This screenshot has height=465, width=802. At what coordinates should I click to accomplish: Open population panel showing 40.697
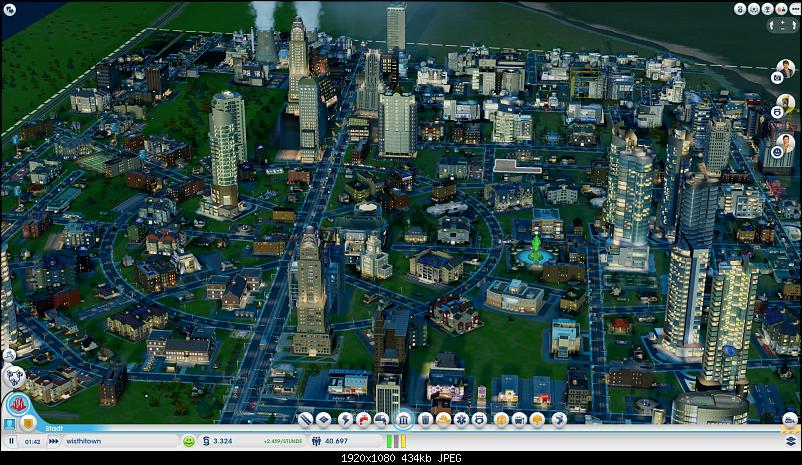click(345, 441)
